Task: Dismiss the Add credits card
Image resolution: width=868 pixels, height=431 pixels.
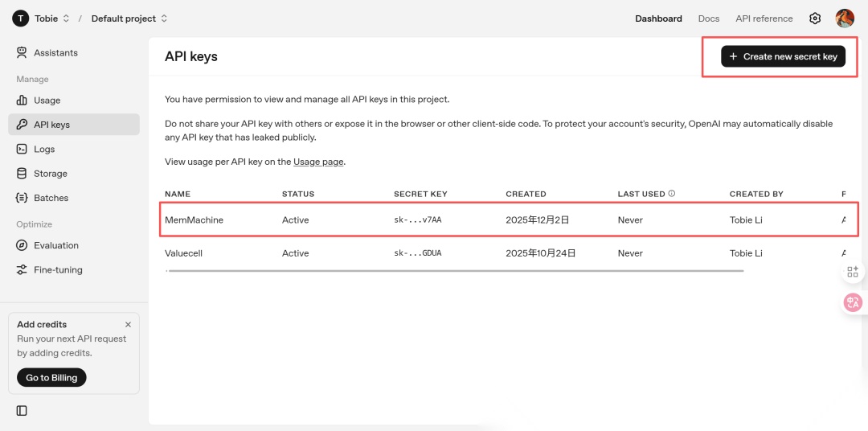Action: (x=129, y=325)
